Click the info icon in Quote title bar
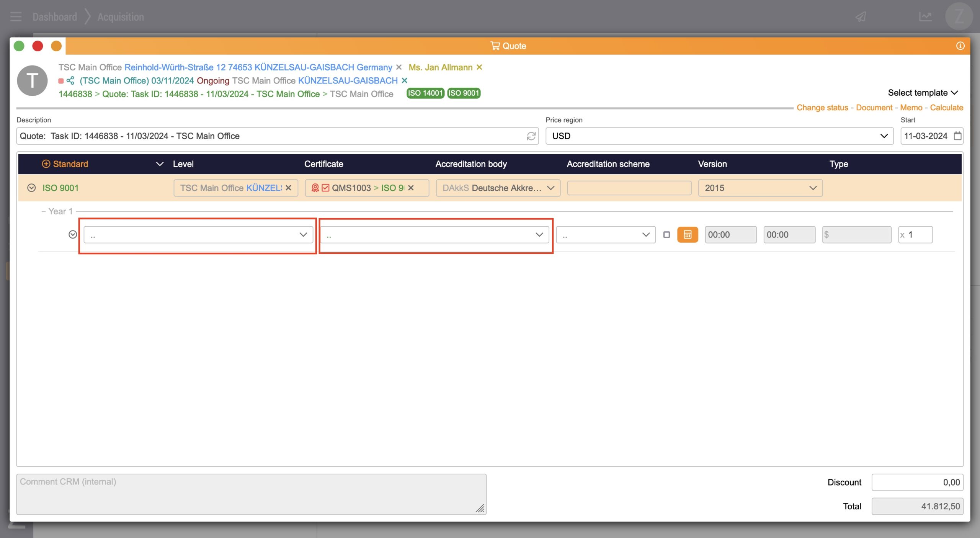Screen dimensions: 980x538 960,46
